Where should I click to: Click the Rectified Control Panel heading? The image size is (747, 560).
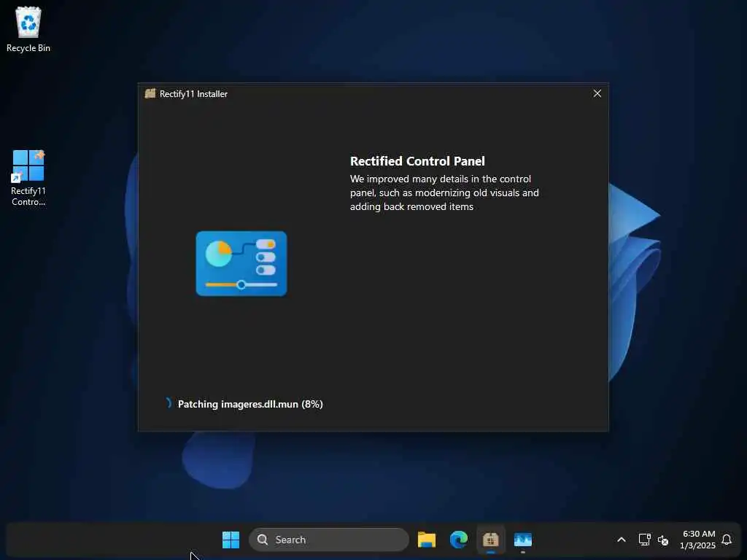417,161
